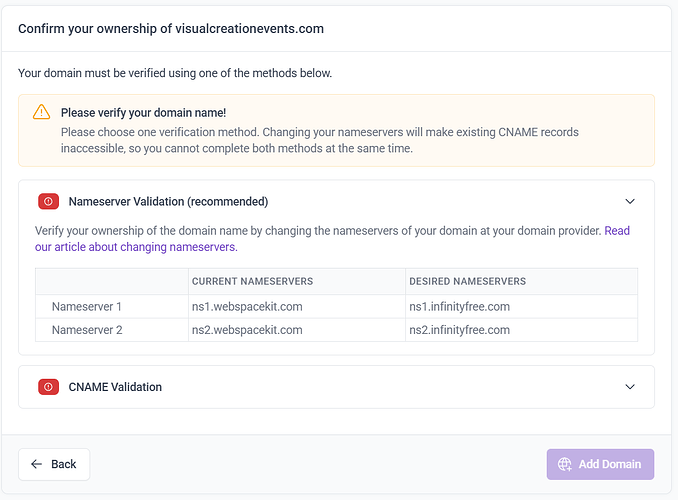
Task: Select the Nameserver 1 row label
Action: click(x=87, y=306)
